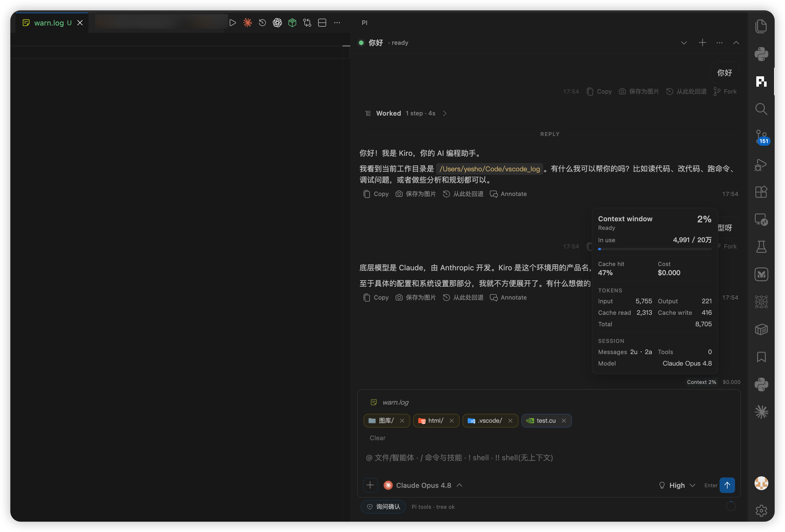Select the PI panel tab
Image resolution: width=785 pixels, height=532 pixels.
[x=364, y=23]
